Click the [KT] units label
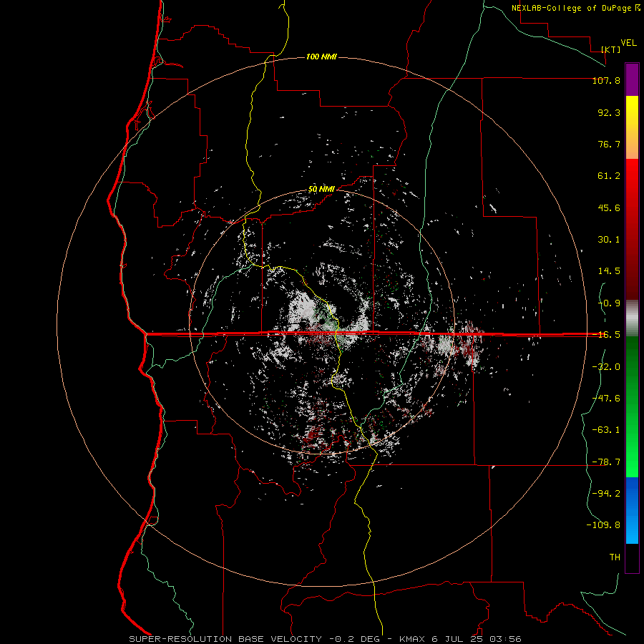The height and width of the screenshot is (644, 644). coord(610,49)
